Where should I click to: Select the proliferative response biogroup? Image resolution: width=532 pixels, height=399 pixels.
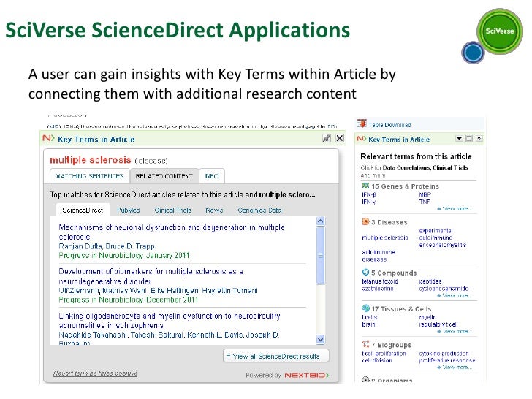pos(447,361)
